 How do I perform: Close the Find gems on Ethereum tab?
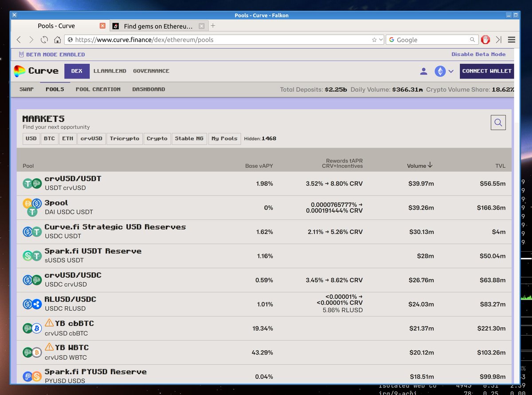[x=202, y=26]
